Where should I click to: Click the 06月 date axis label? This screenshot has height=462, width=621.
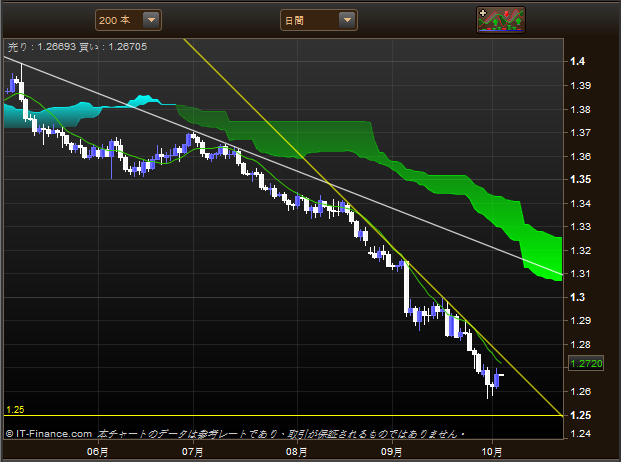click(x=97, y=452)
